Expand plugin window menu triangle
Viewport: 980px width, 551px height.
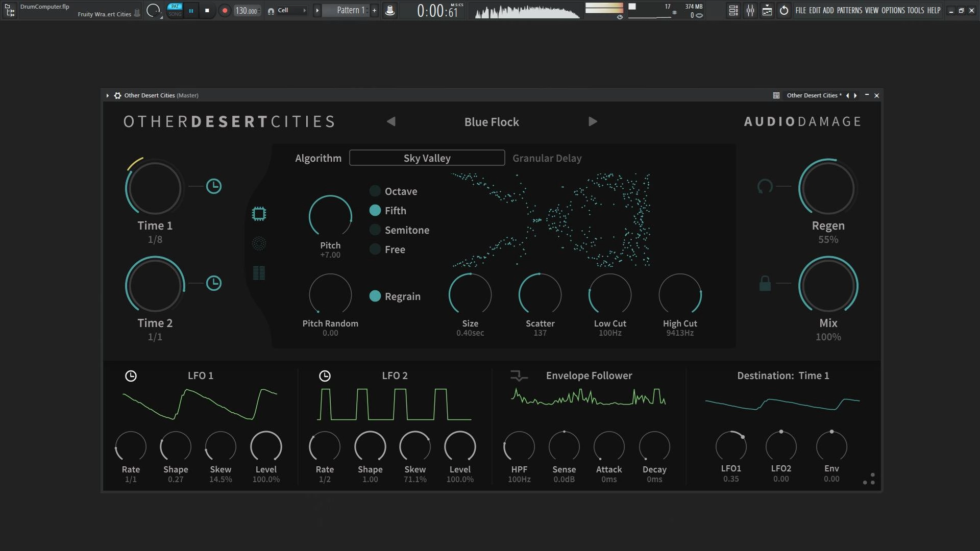107,95
